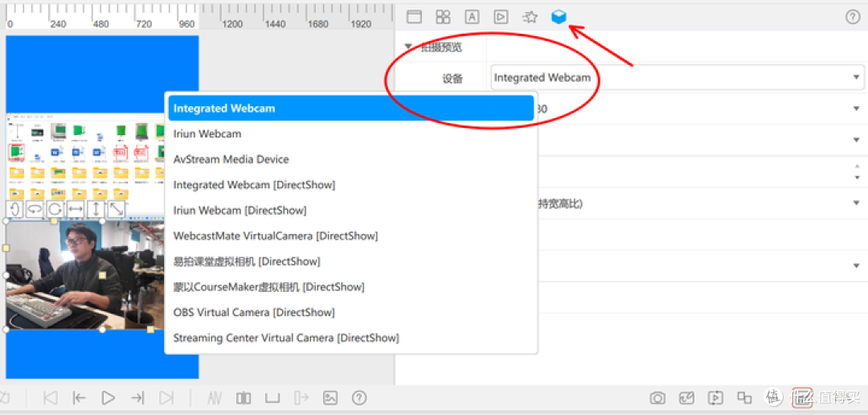Click the diagonal double-arrow scale icon
Image resolution: width=868 pixels, height=415 pixels.
[x=117, y=209]
